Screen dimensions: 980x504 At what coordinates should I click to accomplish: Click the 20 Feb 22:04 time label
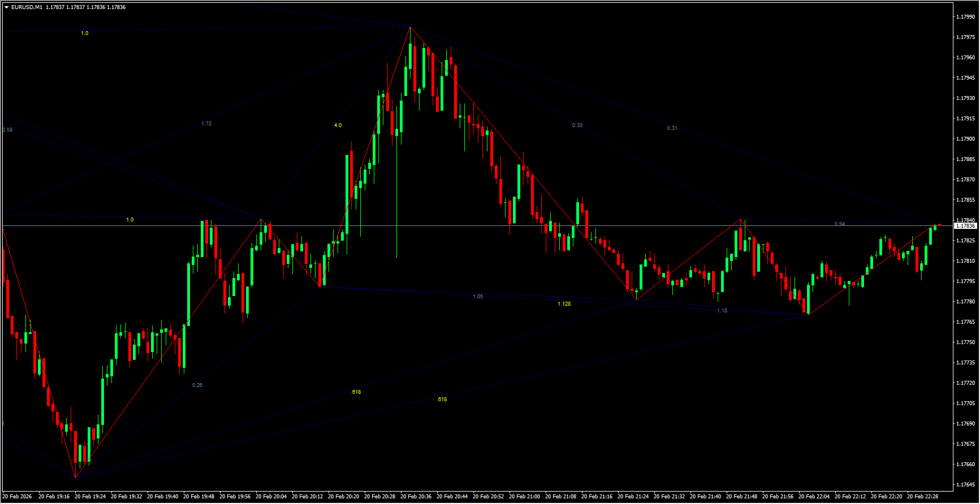(x=814, y=497)
